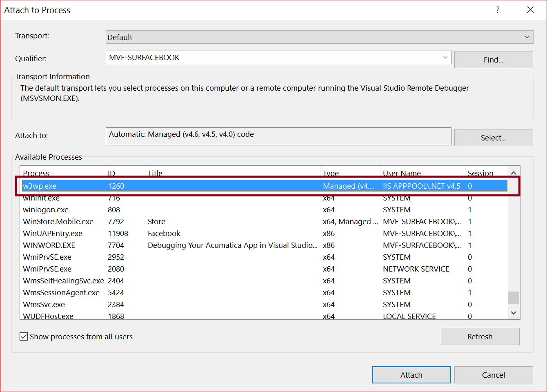Open the Qualifier combo box list
This screenshot has width=547, height=392.
click(x=445, y=58)
